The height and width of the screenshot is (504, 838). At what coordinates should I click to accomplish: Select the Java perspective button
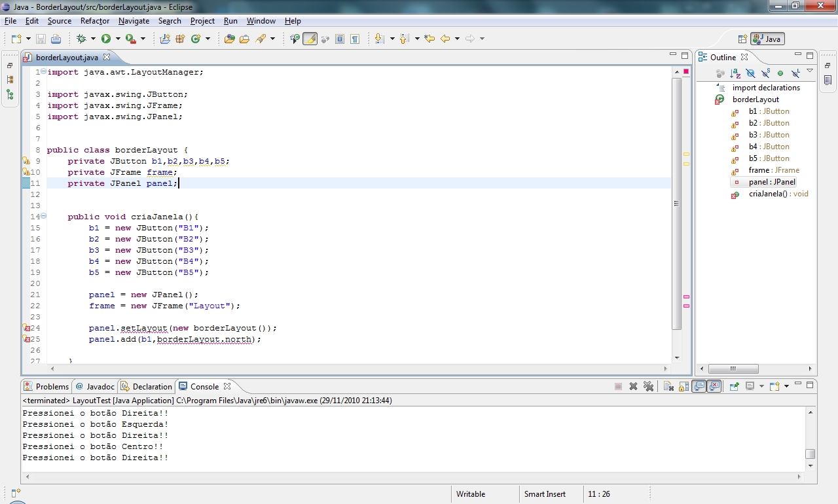[x=767, y=39]
